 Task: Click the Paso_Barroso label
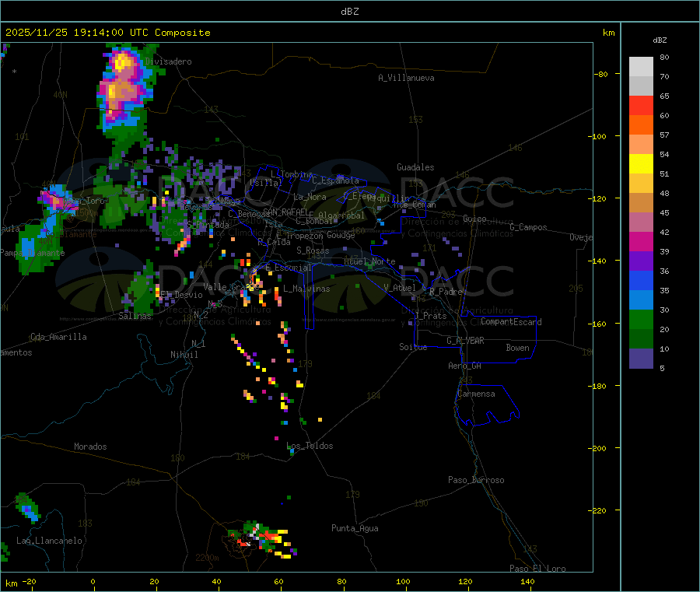[476, 480]
